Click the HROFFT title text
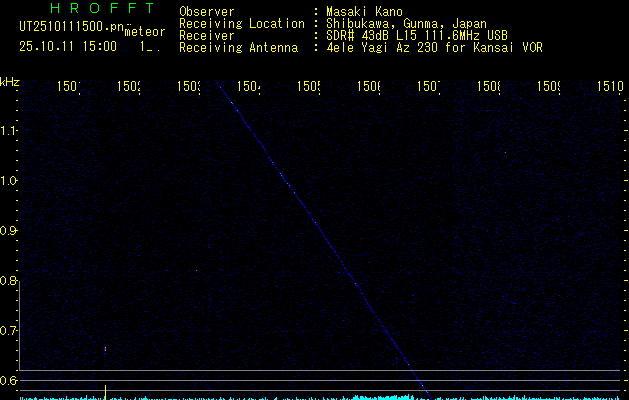Screen dimensions: 629x400 [x=102, y=8]
